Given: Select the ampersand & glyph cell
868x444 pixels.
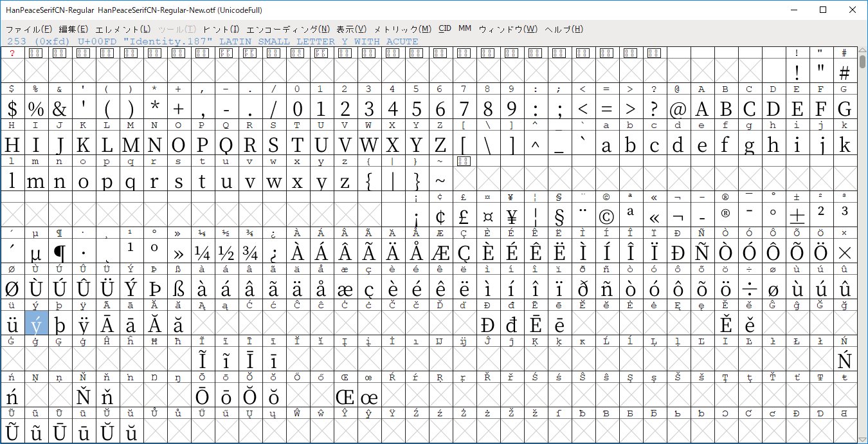Looking at the screenshot, I should [x=60, y=107].
